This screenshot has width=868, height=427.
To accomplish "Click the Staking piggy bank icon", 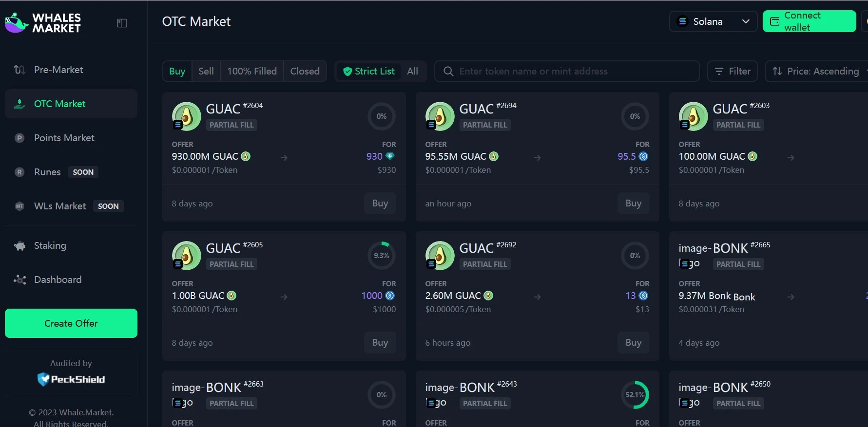I will pos(19,246).
